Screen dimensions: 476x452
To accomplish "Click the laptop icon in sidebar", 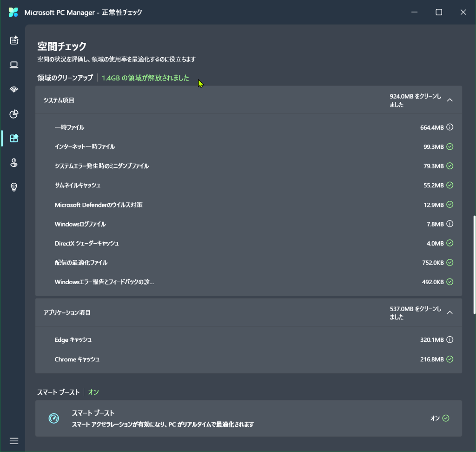I will click(x=14, y=65).
